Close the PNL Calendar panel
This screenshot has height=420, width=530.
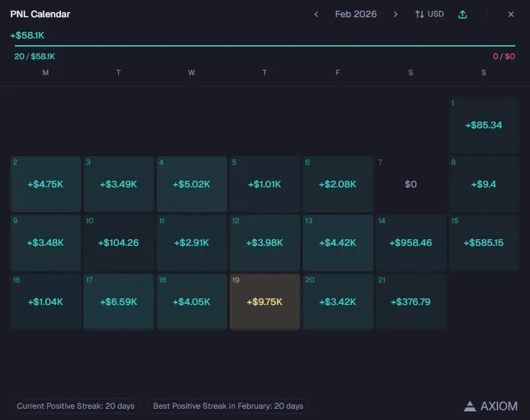click(511, 14)
